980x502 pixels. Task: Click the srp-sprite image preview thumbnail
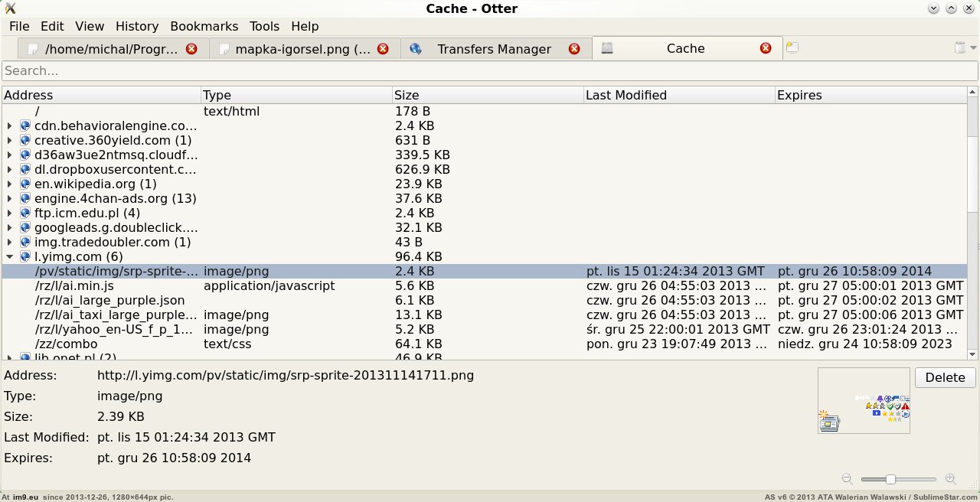click(x=864, y=401)
